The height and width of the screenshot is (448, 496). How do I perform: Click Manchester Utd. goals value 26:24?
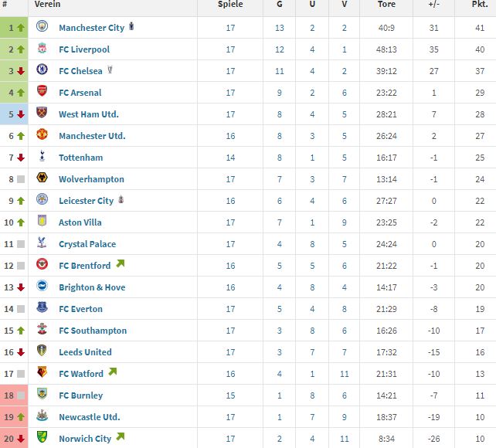[386, 136]
